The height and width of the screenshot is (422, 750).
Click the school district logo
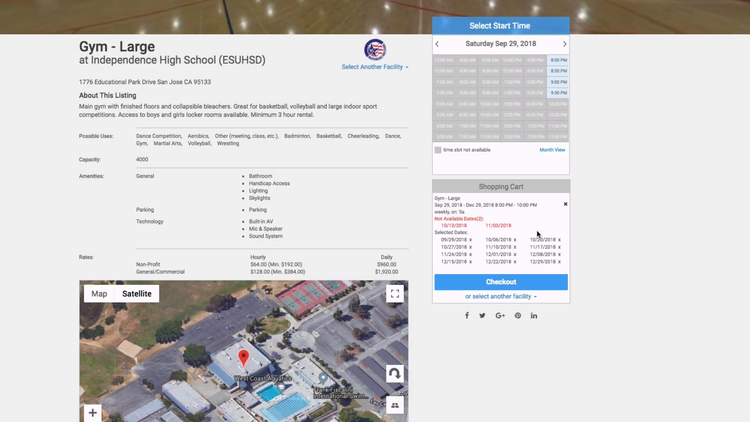pos(375,50)
